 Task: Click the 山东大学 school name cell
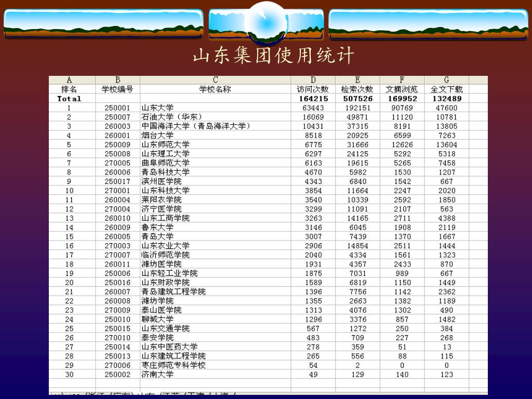[216, 108]
